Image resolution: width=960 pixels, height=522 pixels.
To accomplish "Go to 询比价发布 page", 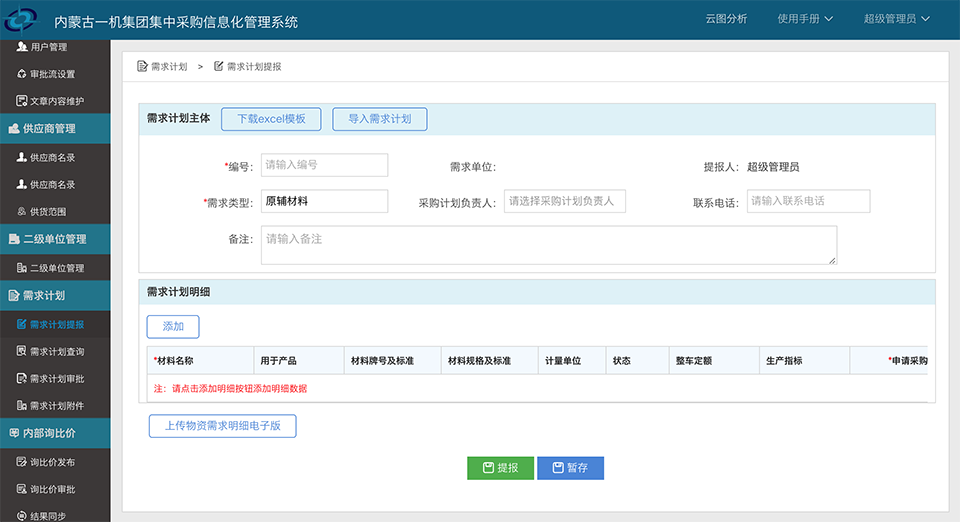I will (55, 462).
